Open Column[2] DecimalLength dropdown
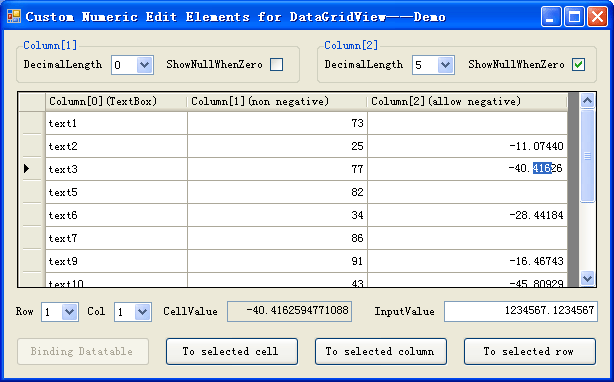 (445, 65)
